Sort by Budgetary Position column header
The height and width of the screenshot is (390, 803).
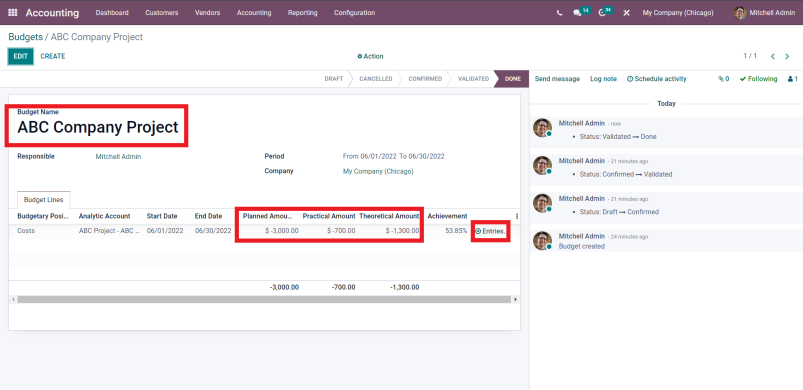tap(43, 216)
